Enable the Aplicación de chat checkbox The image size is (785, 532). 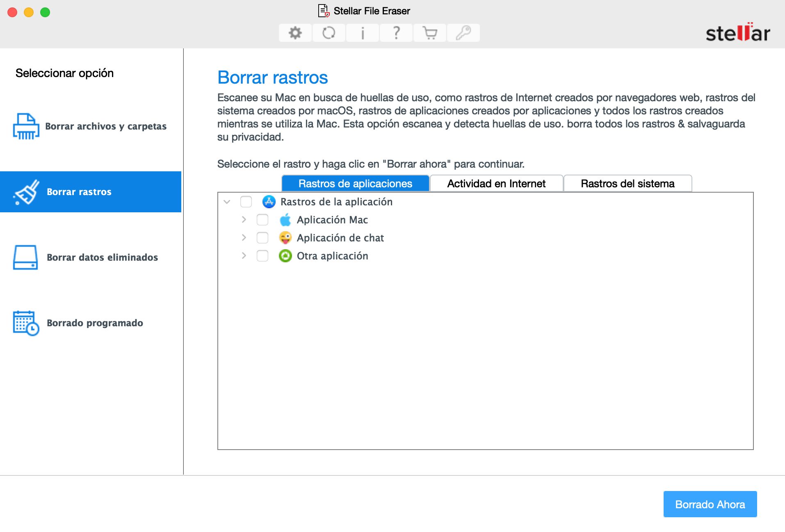point(262,238)
